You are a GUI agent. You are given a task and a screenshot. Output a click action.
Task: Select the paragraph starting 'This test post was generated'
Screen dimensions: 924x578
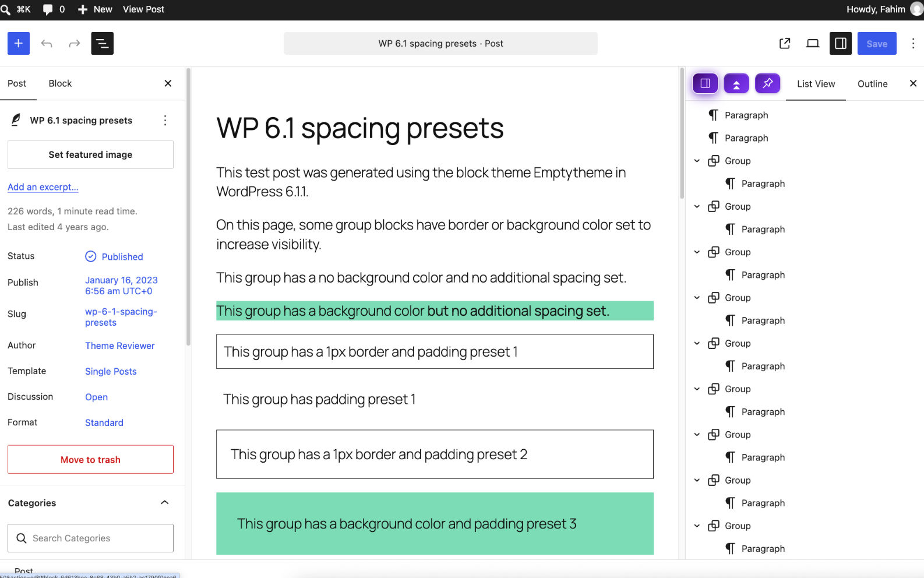(x=435, y=182)
